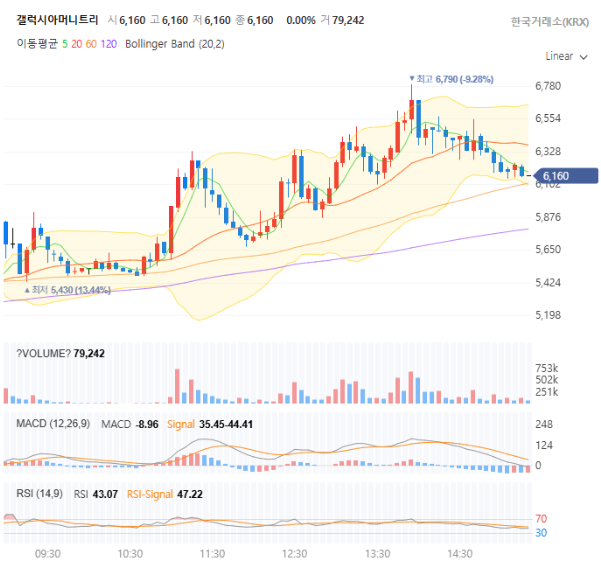
Task: Click the 한국거래소(KRX) exchange label
Action: [x=550, y=22]
